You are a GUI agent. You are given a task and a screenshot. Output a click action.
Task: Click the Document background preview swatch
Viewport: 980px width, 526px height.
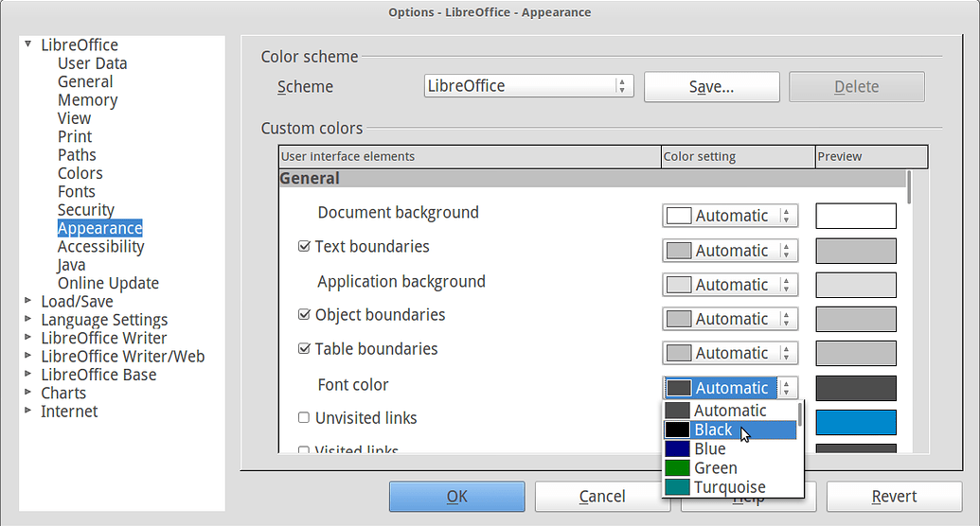pos(856,216)
